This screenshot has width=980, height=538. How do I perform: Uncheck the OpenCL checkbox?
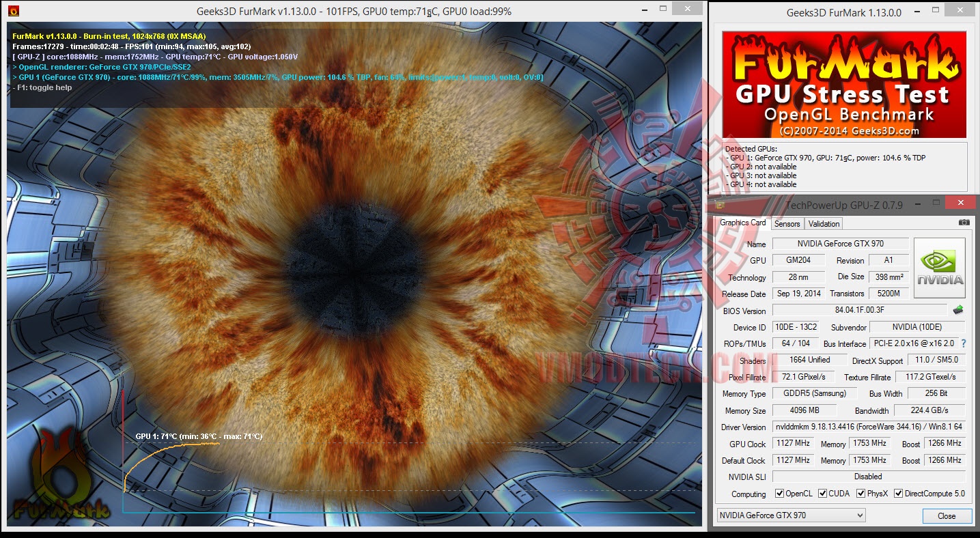(779, 494)
